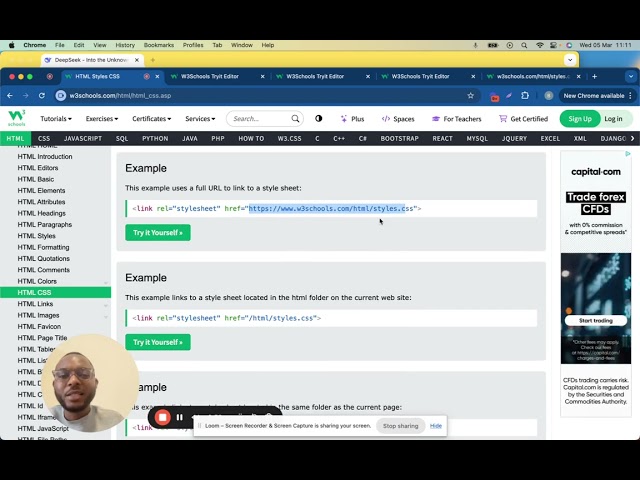Screen dimensions: 640x480
Task: Click the Log in button
Action: (x=613, y=119)
